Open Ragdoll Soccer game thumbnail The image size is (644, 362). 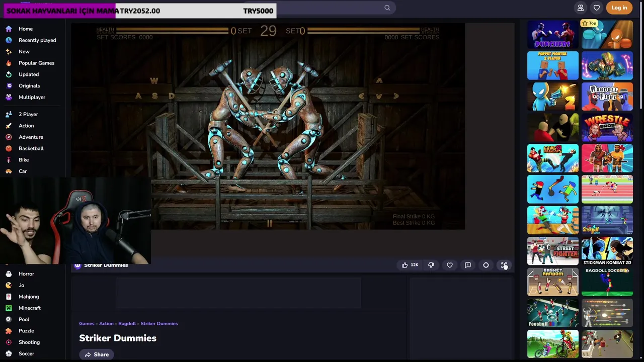pos(607,282)
